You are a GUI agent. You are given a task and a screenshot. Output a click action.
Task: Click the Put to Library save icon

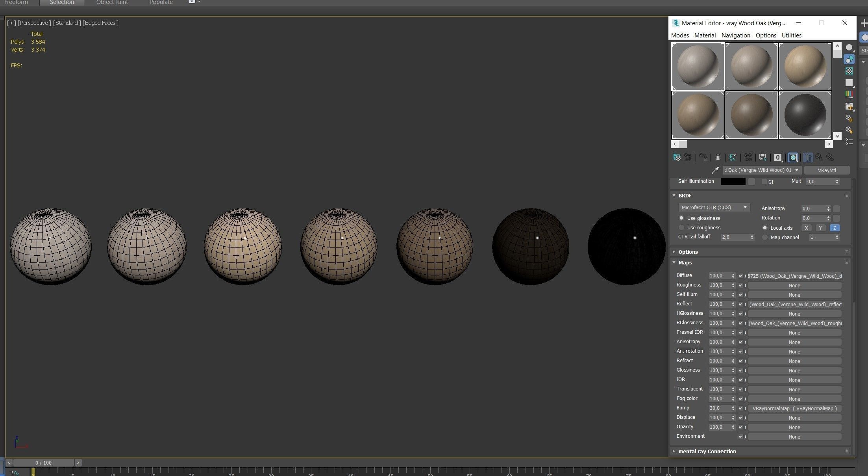pyautogui.click(x=763, y=158)
